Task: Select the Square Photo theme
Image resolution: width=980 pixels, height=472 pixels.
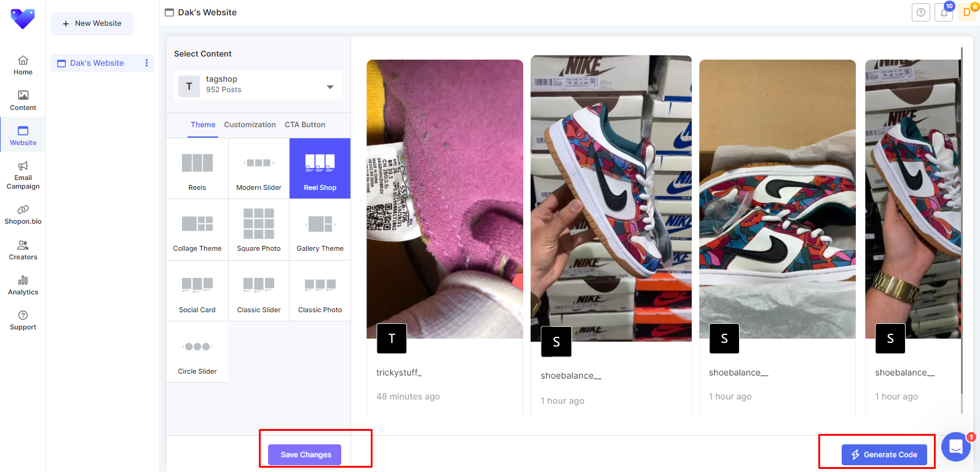Action: (259, 230)
